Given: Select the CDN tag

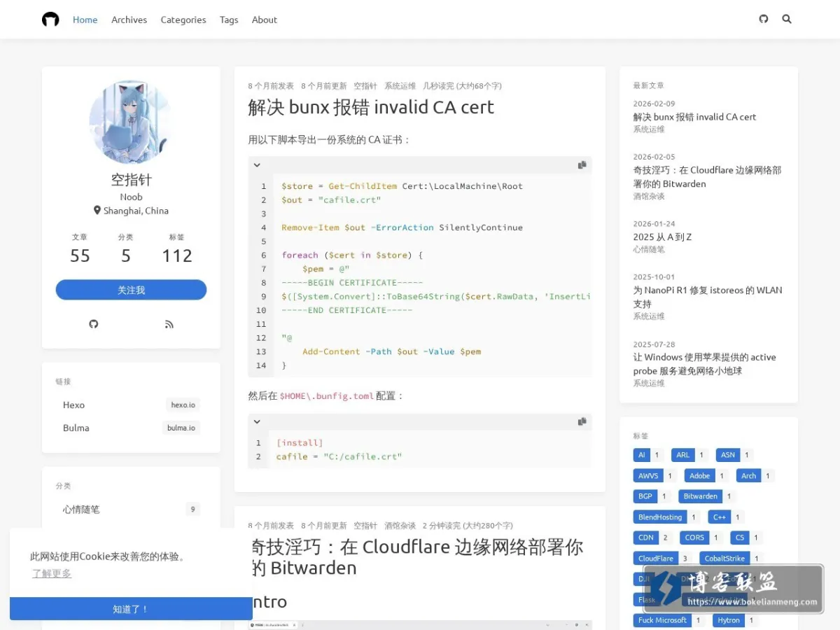Looking at the screenshot, I should click(x=645, y=538).
